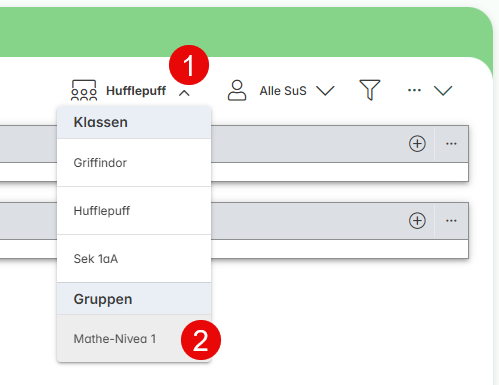Click the Klassen section header
Image resolution: width=499 pixels, height=385 pixels.
click(134, 122)
